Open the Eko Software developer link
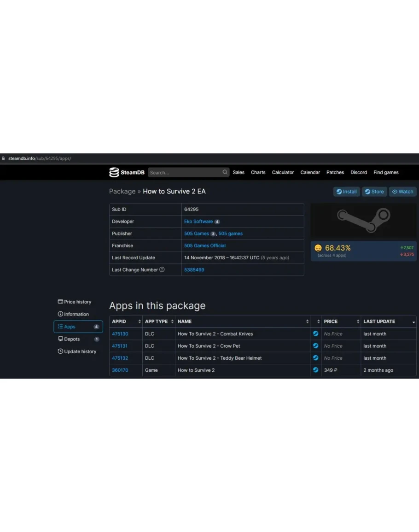This screenshot has height=532, width=419. 198,222
